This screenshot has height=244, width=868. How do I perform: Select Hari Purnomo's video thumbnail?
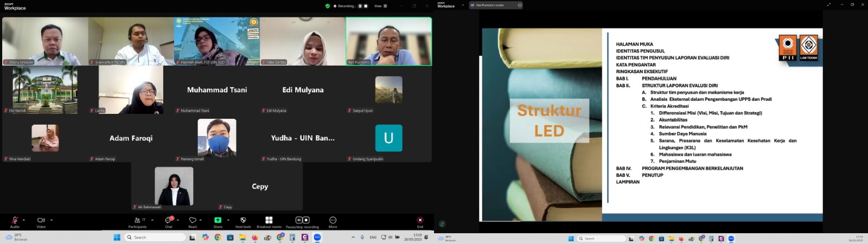(388, 41)
